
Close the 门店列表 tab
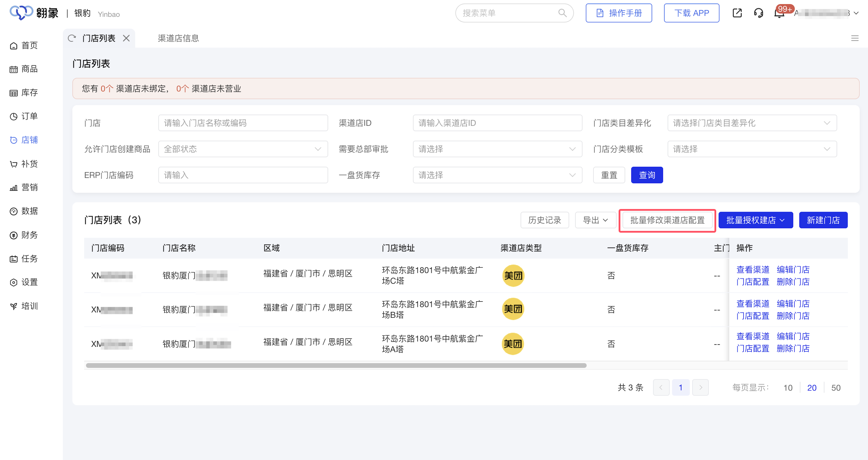point(126,38)
